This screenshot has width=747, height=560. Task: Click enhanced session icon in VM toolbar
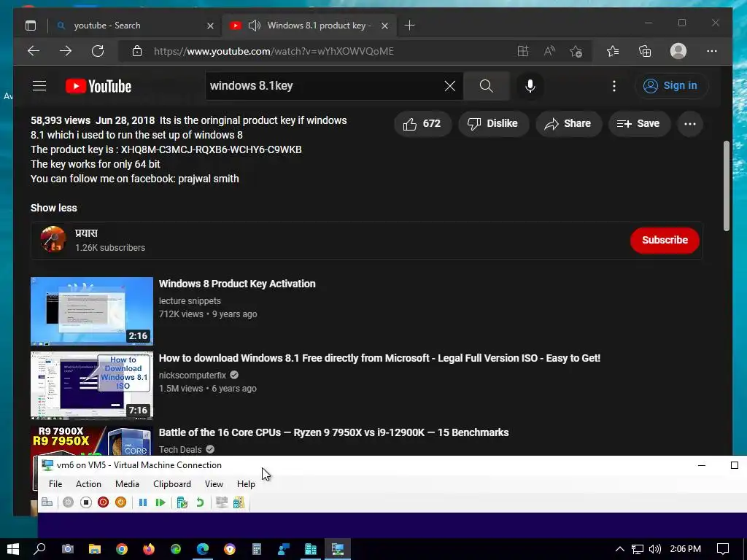click(222, 502)
